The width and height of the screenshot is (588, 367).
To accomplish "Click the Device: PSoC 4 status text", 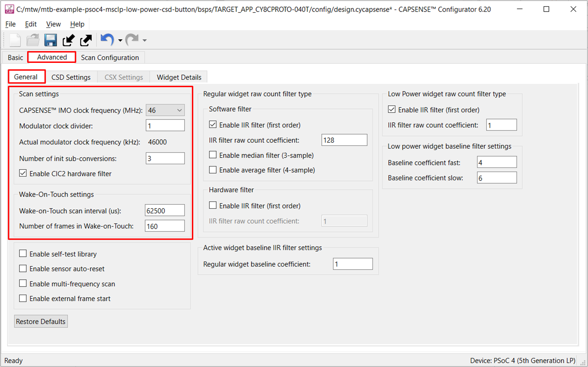I will [523, 361].
